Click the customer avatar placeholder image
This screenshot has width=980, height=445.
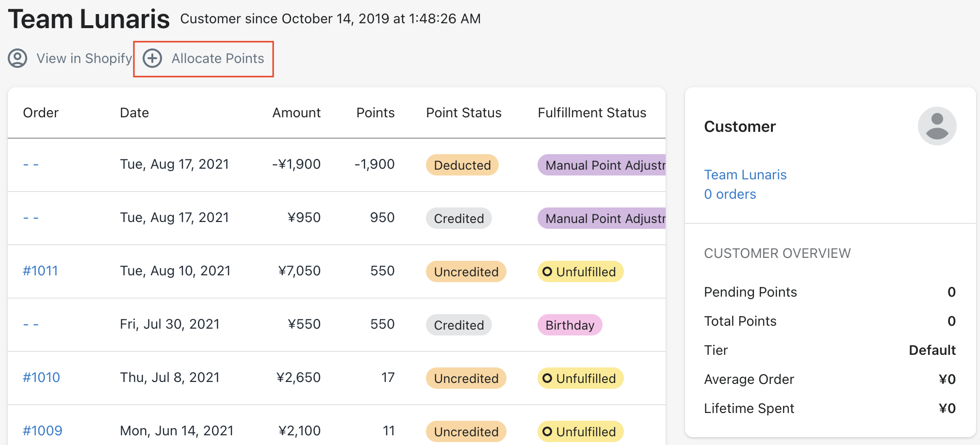click(936, 126)
